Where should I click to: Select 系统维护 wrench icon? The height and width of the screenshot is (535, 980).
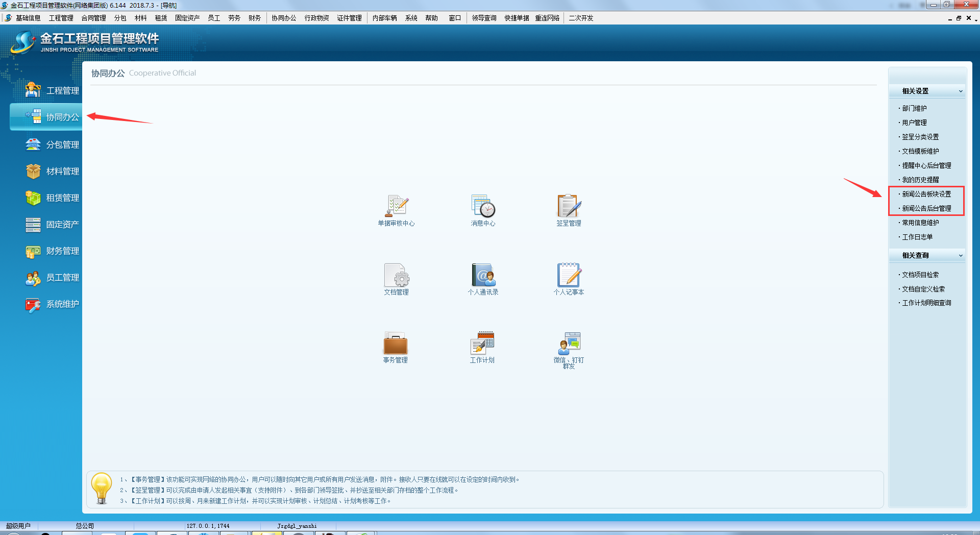(x=33, y=304)
